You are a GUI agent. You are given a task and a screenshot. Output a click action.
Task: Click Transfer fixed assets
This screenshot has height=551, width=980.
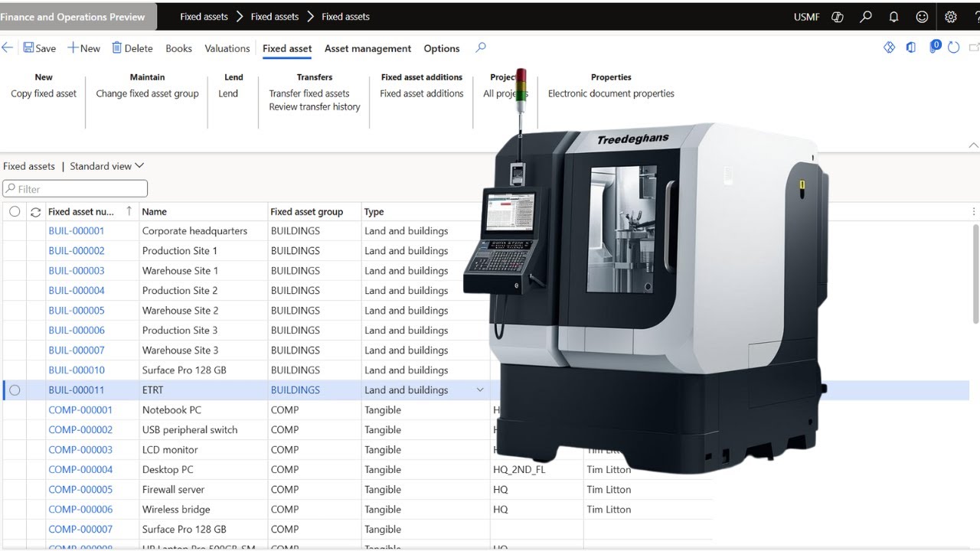(x=309, y=93)
